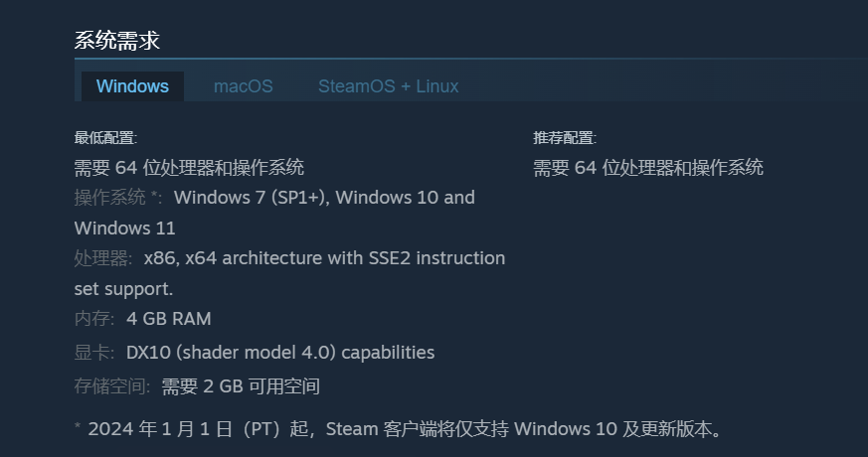The height and width of the screenshot is (457, 868).
Task: Click the 操作系统 requirement line
Action: coord(274,198)
